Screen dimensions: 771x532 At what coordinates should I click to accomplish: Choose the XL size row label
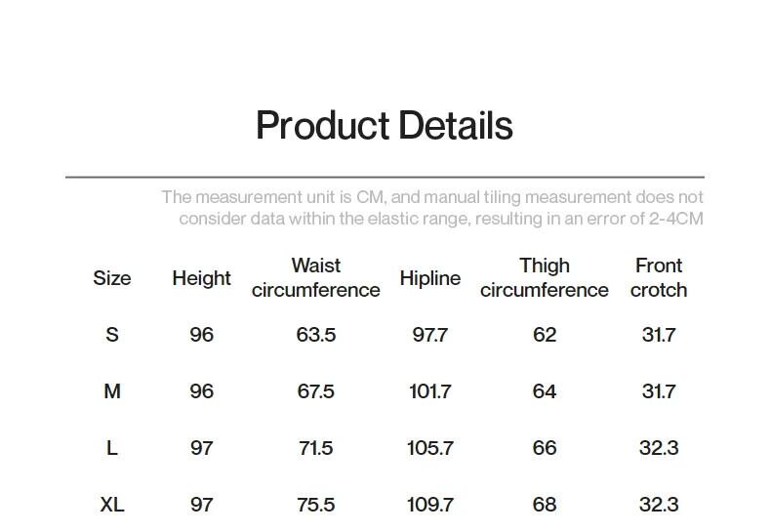pos(111,505)
